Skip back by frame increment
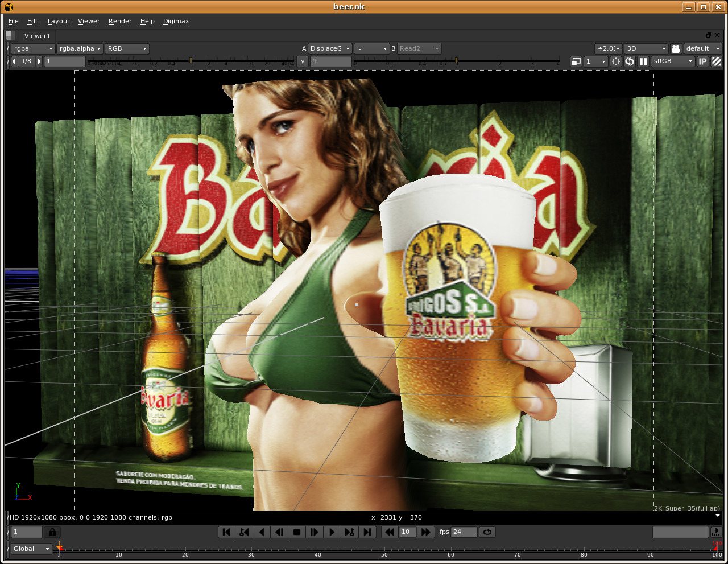Image resolution: width=728 pixels, height=564 pixels. pos(390,532)
